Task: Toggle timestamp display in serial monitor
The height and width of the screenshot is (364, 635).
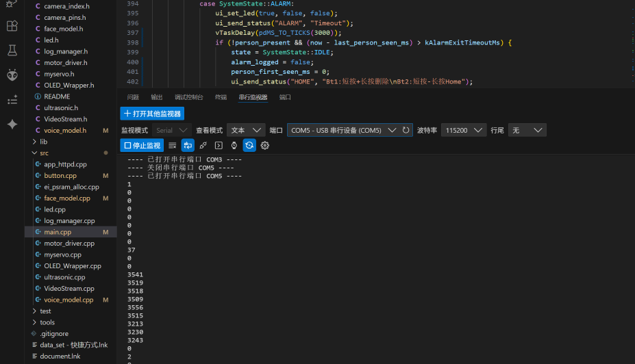Action: click(234, 145)
